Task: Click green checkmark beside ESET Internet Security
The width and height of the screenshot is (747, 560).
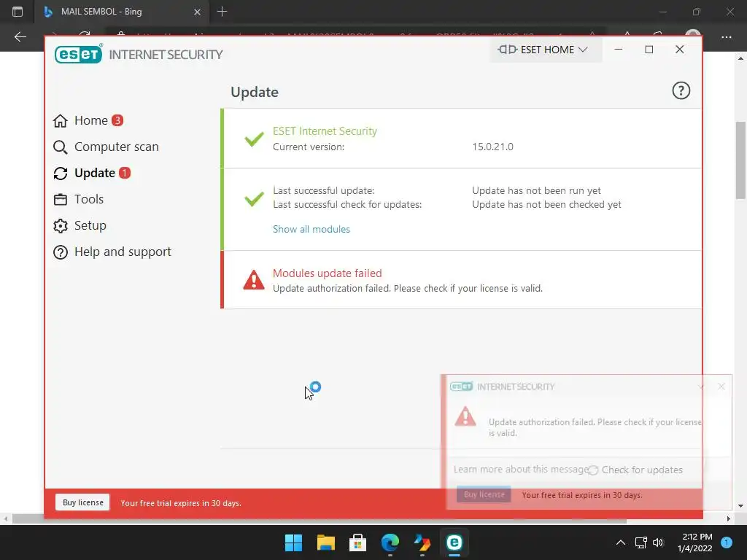Action: pyautogui.click(x=254, y=139)
